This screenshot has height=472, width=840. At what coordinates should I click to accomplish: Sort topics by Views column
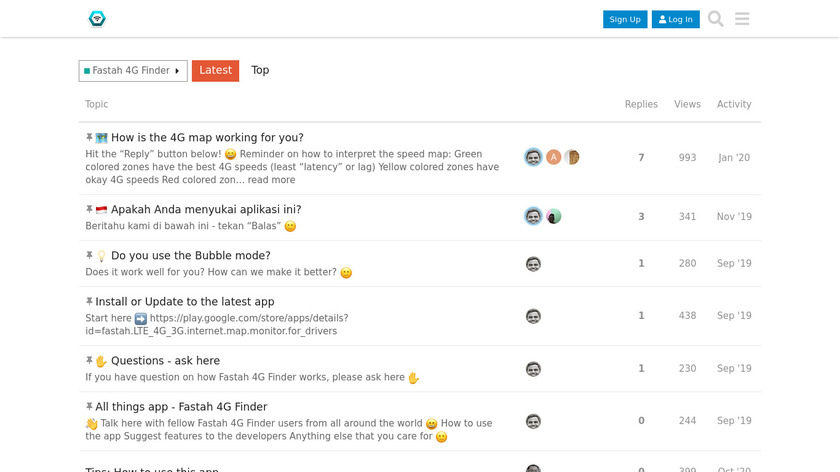pos(687,104)
